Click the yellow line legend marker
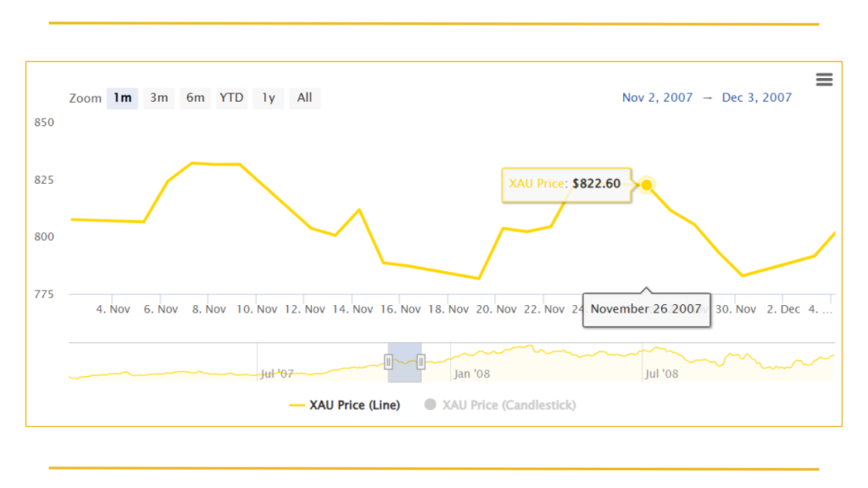 pyautogui.click(x=298, y=406)
